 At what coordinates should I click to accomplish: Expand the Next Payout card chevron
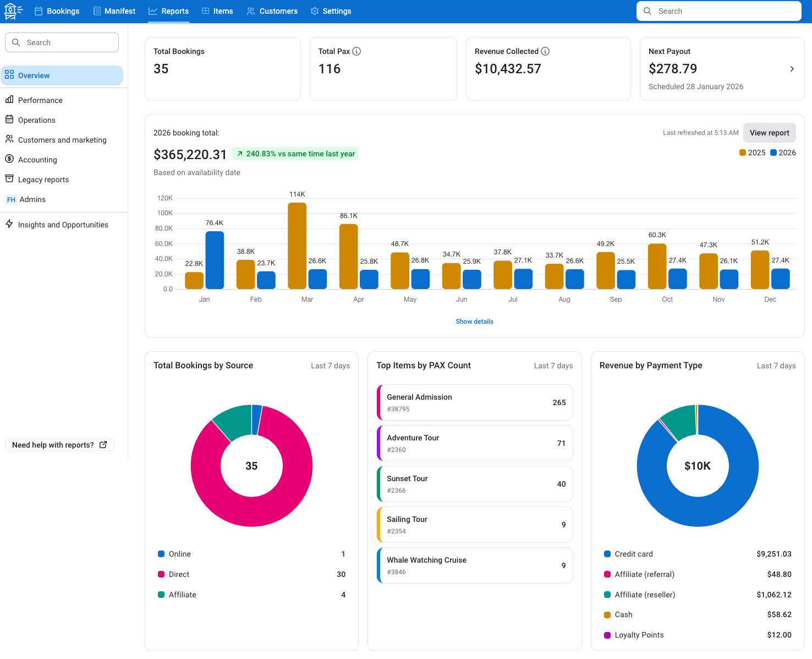[x=792, y=69]
